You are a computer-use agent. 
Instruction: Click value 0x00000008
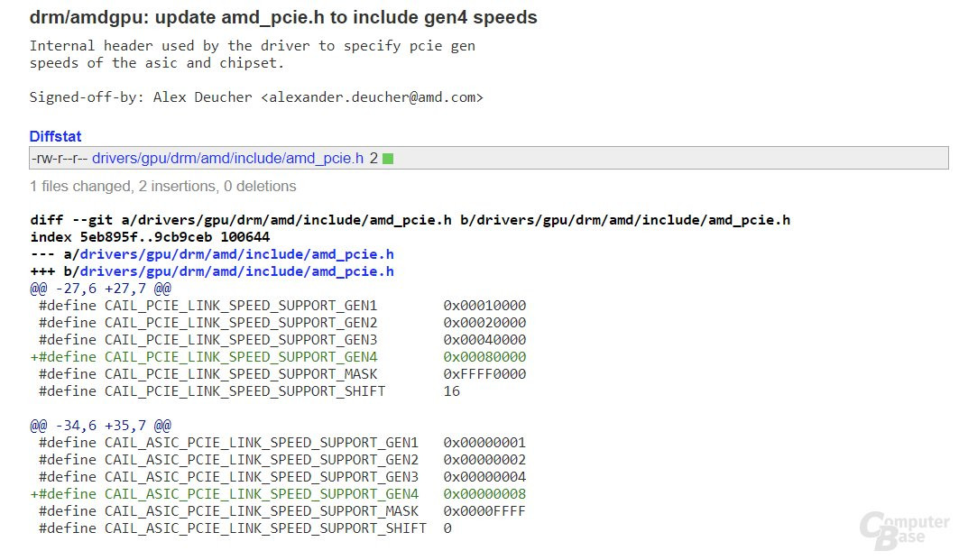point(484,494)
